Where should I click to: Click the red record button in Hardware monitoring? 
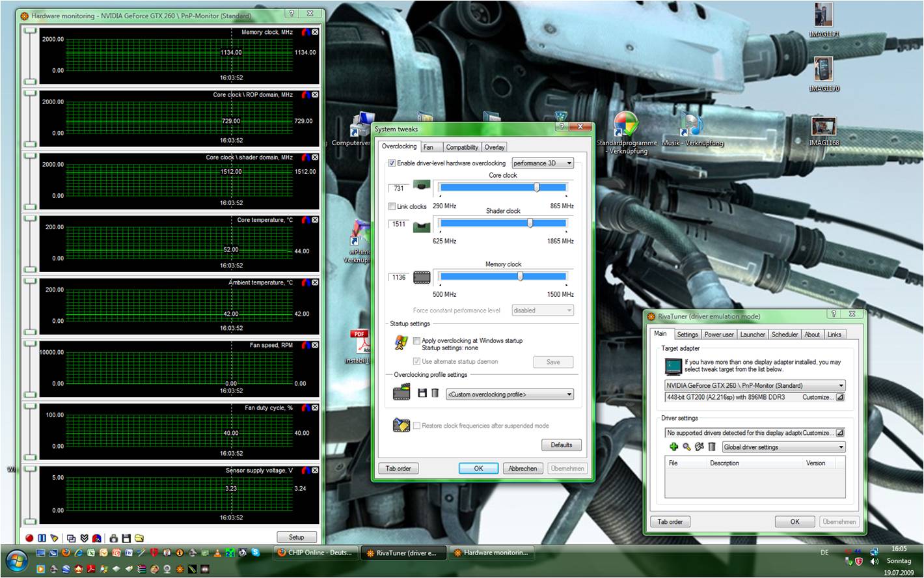pyautogui.click(x=29, y=538)
